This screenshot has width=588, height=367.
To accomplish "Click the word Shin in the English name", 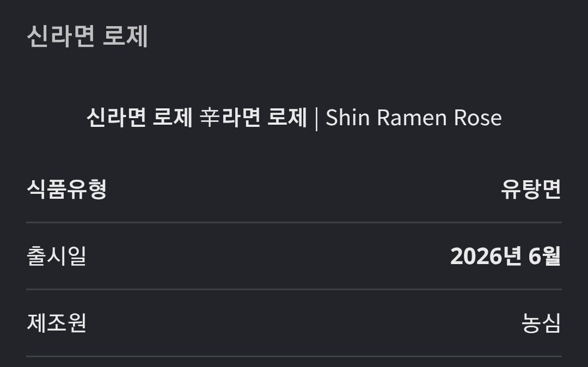I will click(347, 118).
